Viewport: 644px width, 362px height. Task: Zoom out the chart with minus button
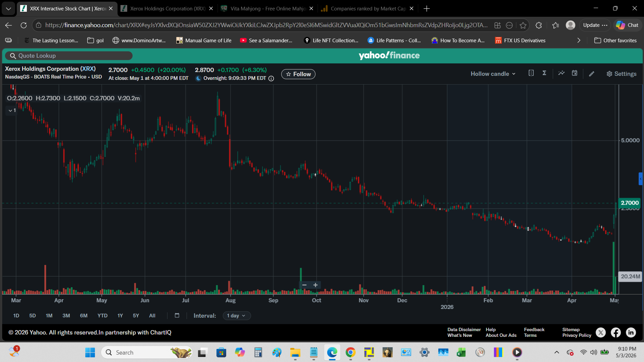pos(304,285)
